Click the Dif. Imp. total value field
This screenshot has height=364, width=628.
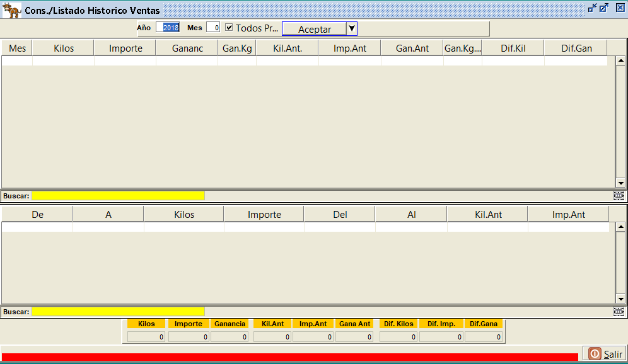[441, 337]
